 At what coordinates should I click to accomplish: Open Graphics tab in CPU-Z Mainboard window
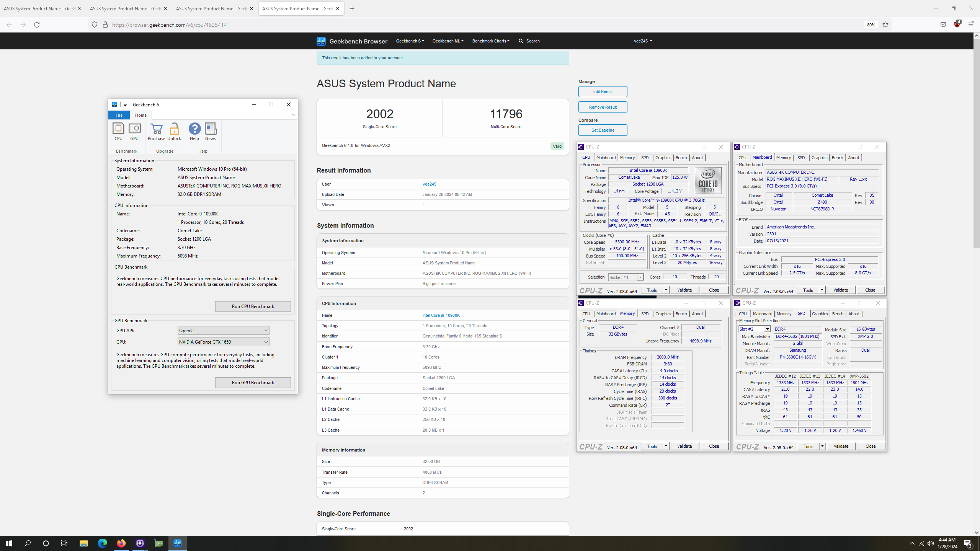[819, 158]
